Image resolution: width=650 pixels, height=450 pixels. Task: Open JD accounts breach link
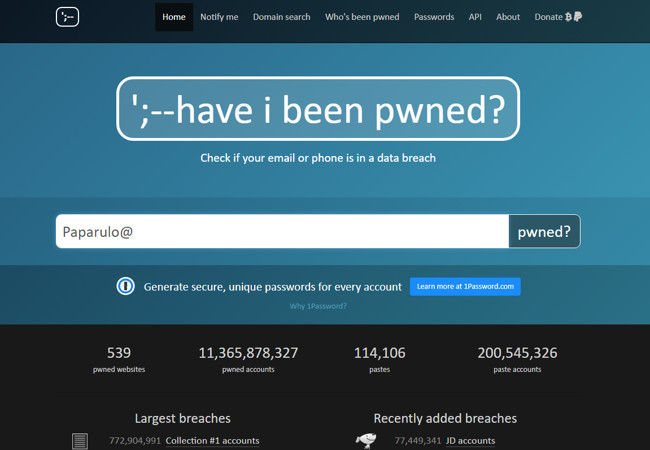[471, 441]
